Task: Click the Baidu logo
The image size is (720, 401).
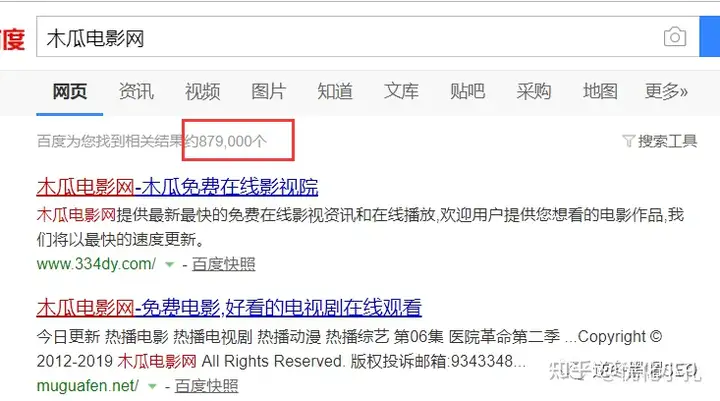Action: [x=12, y=39]
